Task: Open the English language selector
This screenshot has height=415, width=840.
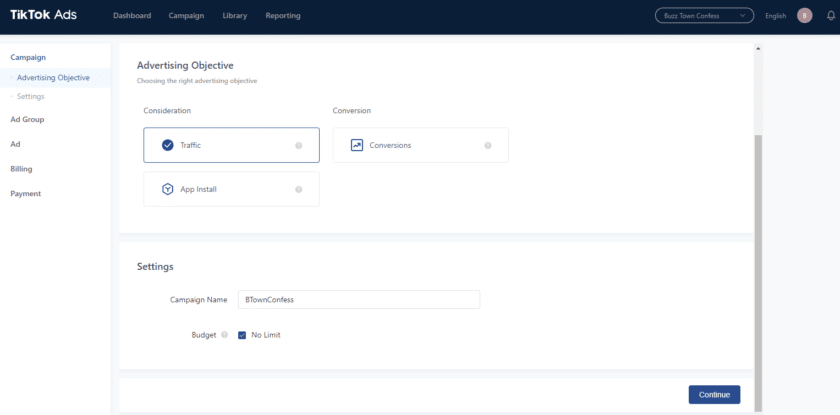Action: (775, 16)
